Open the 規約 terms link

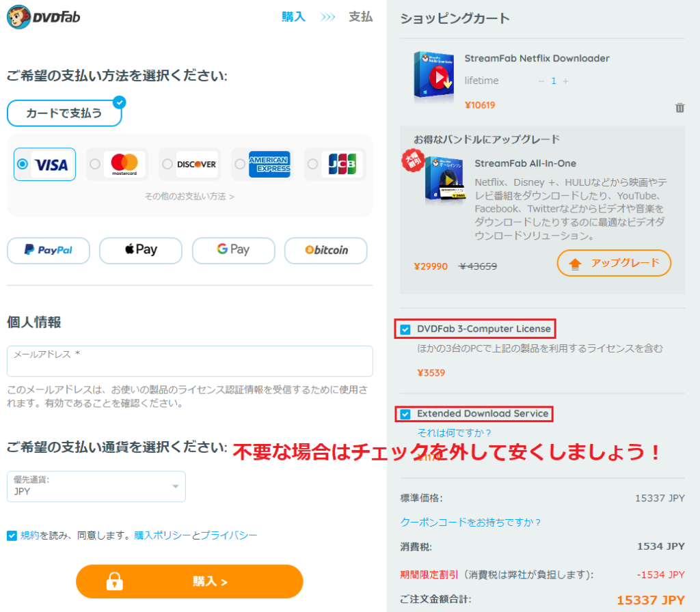pos(30,535)
